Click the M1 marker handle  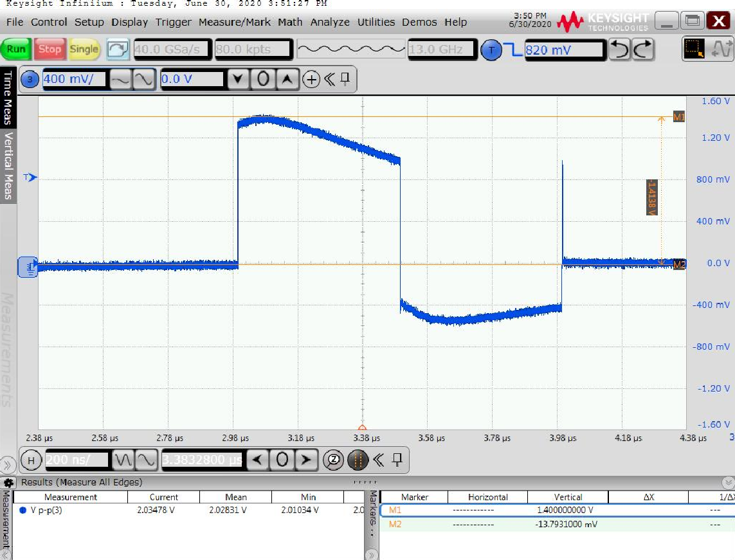point(679,116)
